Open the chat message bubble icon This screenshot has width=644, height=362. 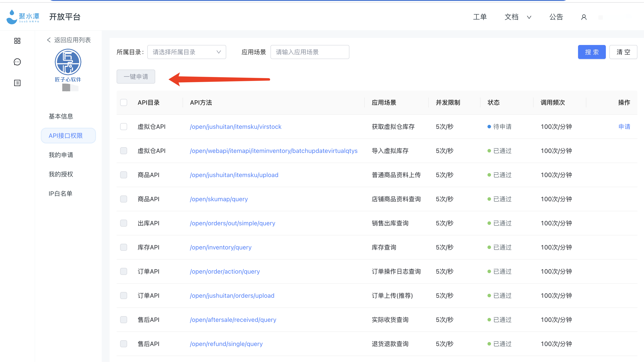click(x=17, y=62)
